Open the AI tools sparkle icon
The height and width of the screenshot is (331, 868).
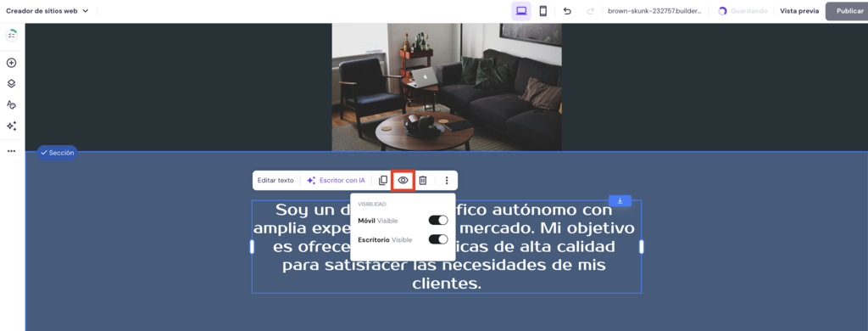pyautogui.click(x=11, y=126)
